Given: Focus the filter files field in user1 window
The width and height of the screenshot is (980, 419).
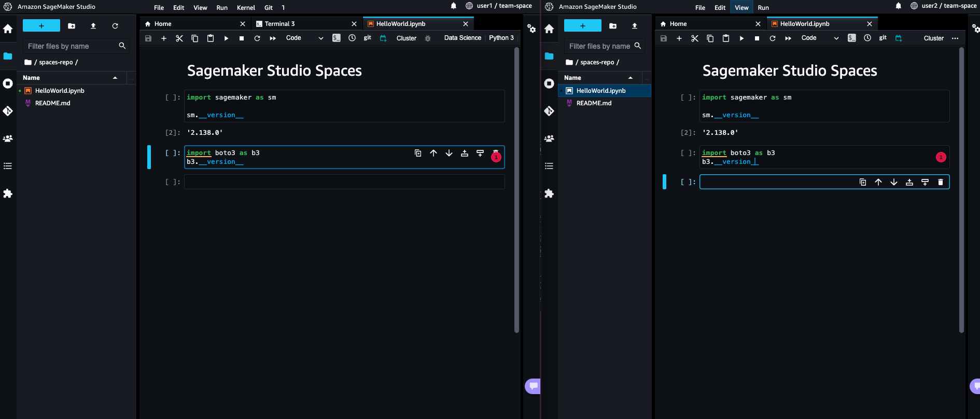Looking at the screenshot, I should tap(76, 46).
